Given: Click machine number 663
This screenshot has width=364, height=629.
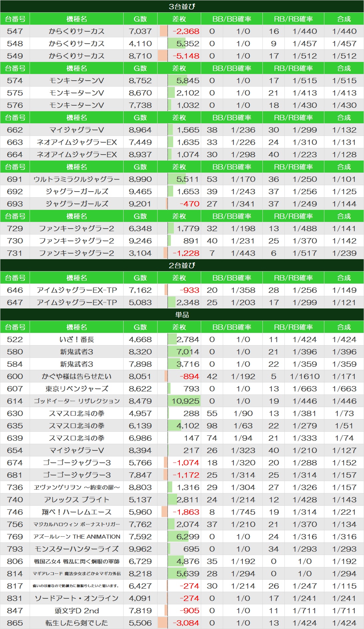Looking at the screenshot, I should [x=15, y=142].
